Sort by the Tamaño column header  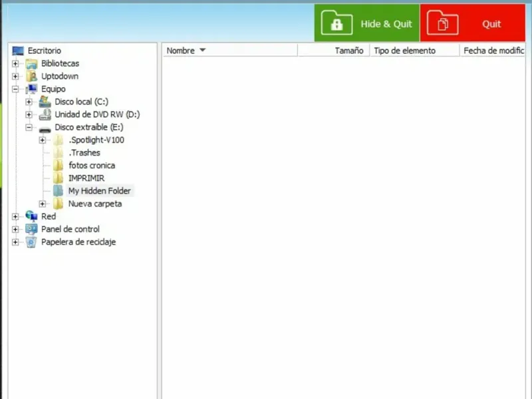point(334,51)
